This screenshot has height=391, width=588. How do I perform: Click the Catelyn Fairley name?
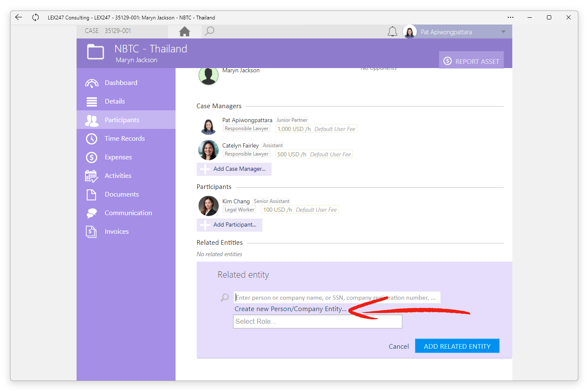click(240, 145)
